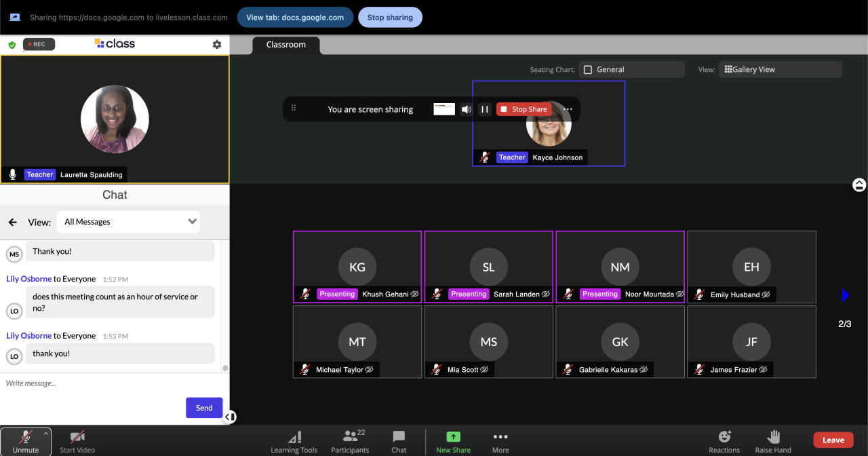Select the Classroom tab
Image resolution: width=868 pixels, height=456 pixels.
[x=285, y=45]
